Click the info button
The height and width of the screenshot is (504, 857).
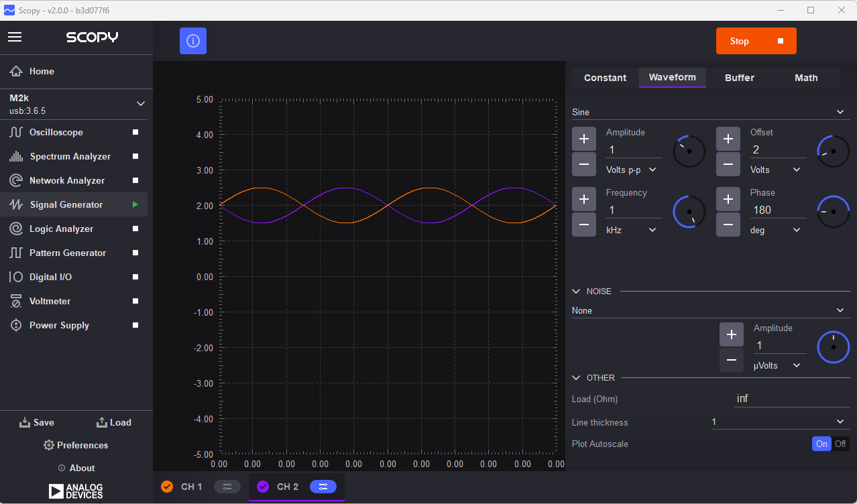193,41
